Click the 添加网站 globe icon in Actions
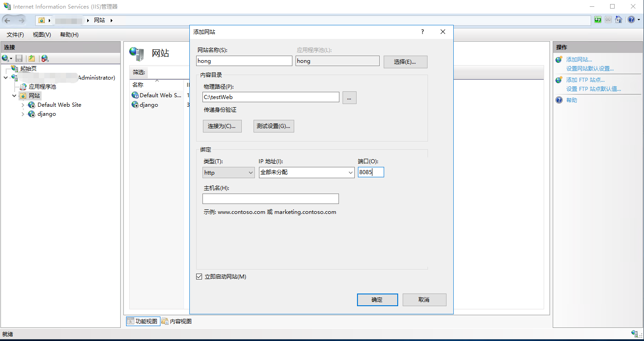Screen dimensions: 644x341 559,59
